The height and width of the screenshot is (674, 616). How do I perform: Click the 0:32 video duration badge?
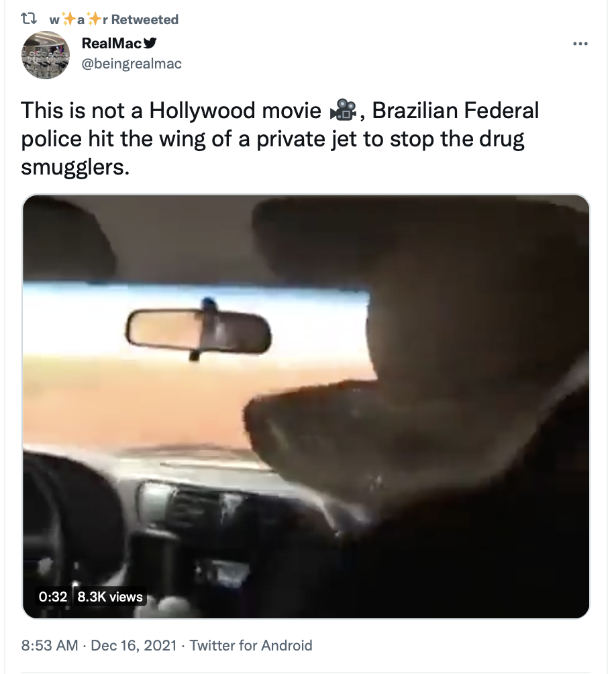point(53,597)
